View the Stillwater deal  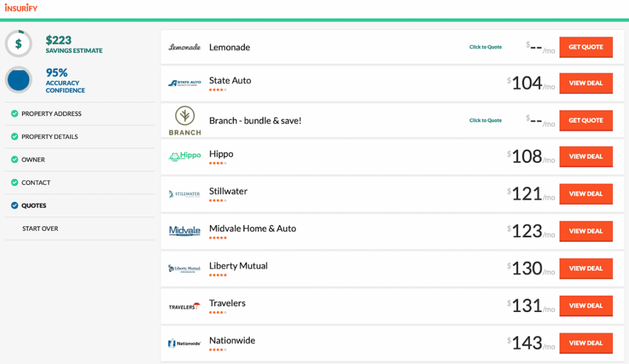[x=585, y=194]
